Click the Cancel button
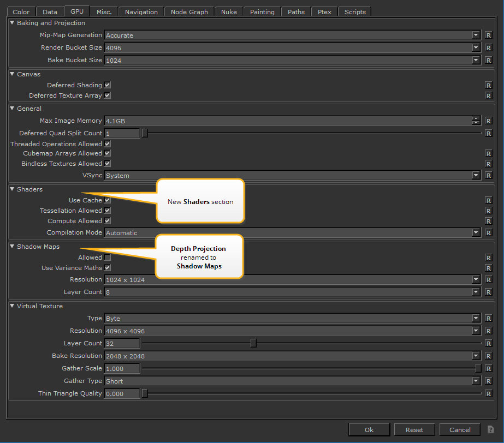 [x=459, y=430]
